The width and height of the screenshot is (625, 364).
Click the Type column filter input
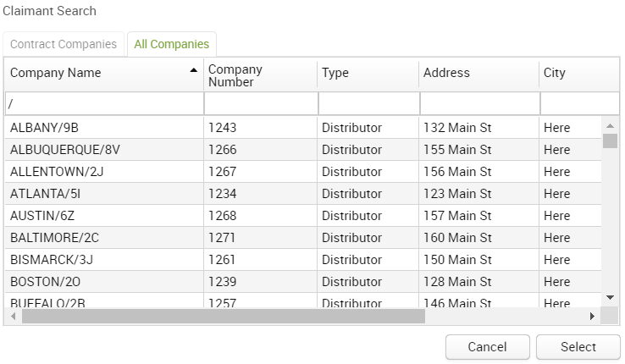click(368, 103)
